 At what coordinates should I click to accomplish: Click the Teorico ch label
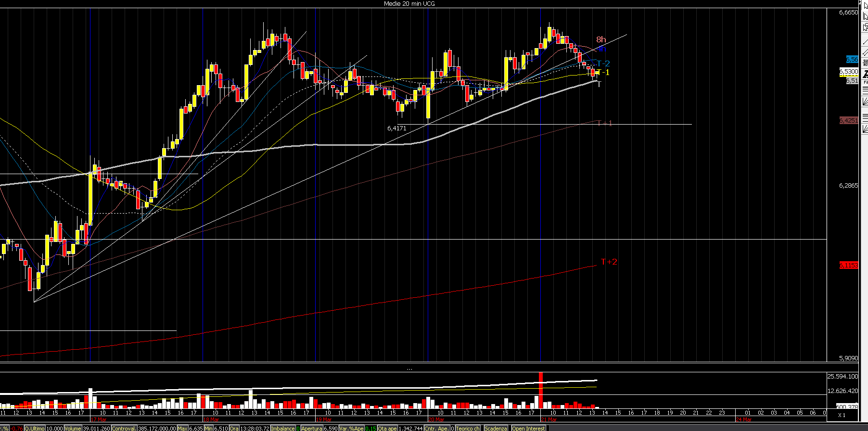468,428
